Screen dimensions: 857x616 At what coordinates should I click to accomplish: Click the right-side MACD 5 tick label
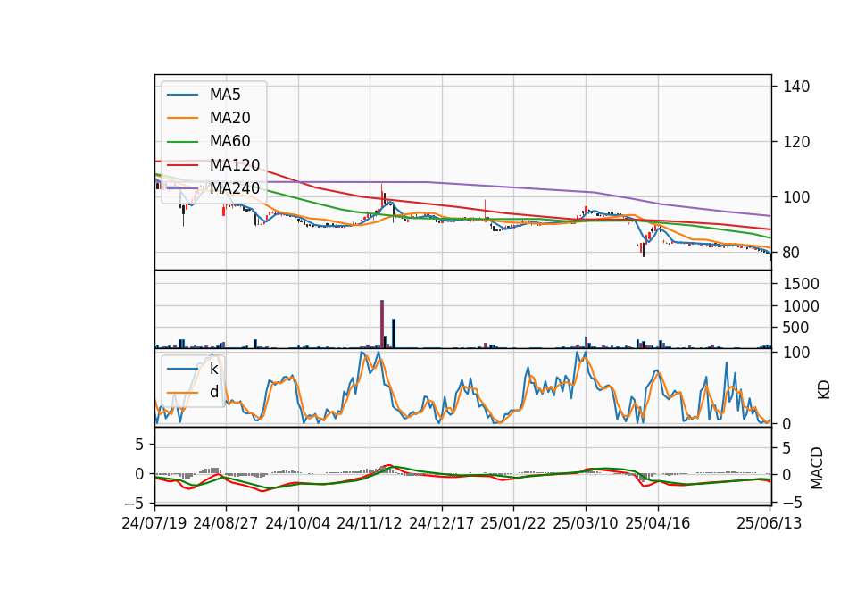click(x=787, y=447)
